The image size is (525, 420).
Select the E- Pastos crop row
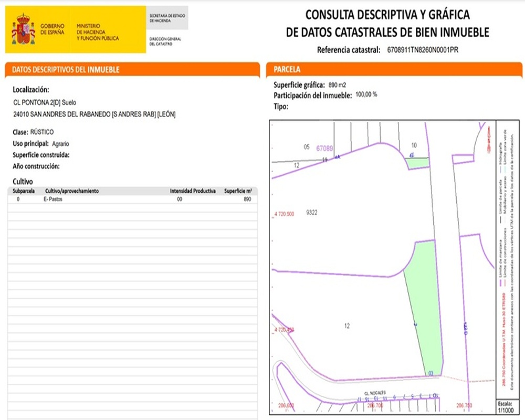132,199
